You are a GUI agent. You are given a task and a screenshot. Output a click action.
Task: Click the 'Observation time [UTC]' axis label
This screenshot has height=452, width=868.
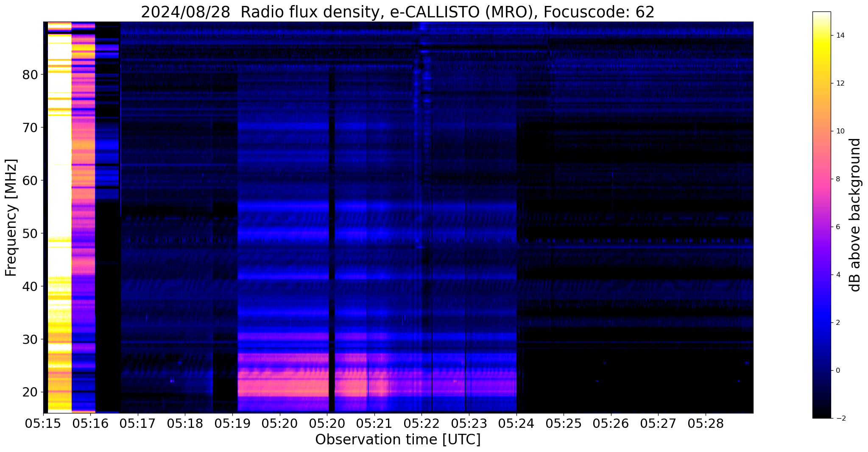click(398, 440)
